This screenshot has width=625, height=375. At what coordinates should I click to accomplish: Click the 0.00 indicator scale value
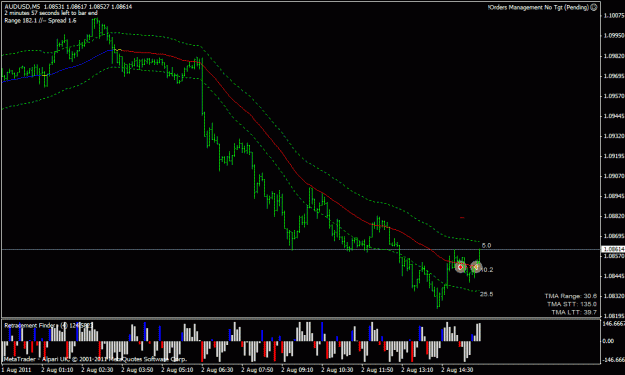point(608,341)
